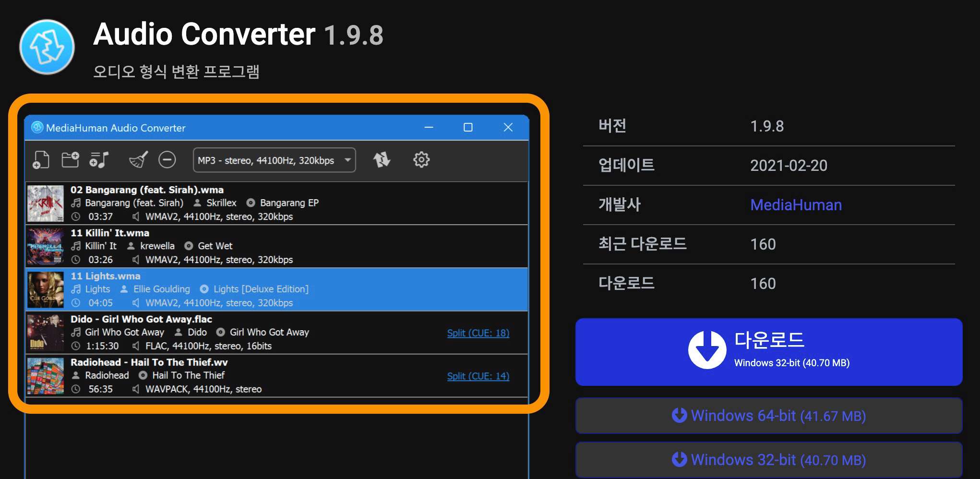980x479 pixels.
Task: Click 'FLAC, 44100Hz, stereo, 16bits' text
Action: pyautogui.click(x=208, y=346)
